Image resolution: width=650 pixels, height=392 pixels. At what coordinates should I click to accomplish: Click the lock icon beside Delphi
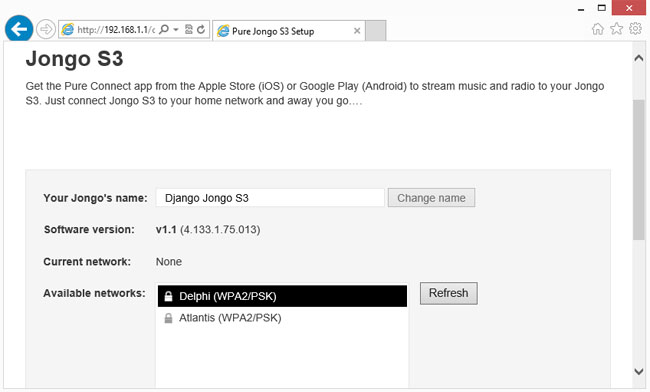(x=168, y=296)
